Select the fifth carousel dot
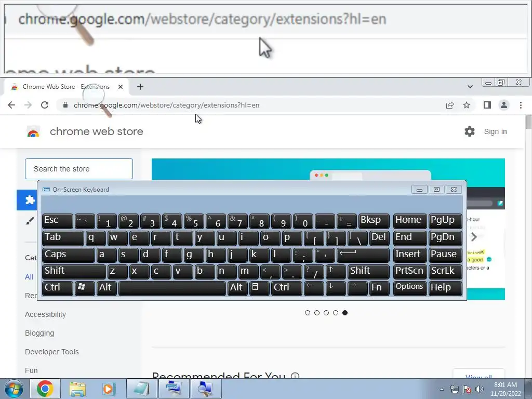This screenshot has width=532, height=399. 345,313
